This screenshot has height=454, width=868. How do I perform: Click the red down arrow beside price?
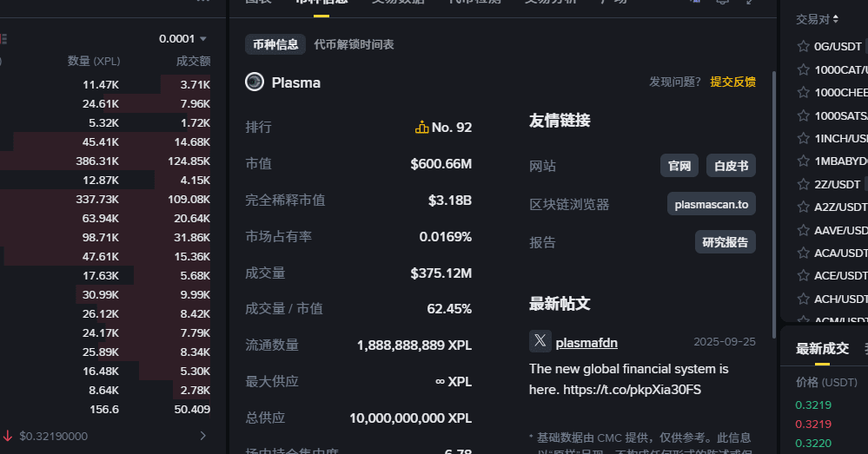pyautogui.click(x=8, y=436)
